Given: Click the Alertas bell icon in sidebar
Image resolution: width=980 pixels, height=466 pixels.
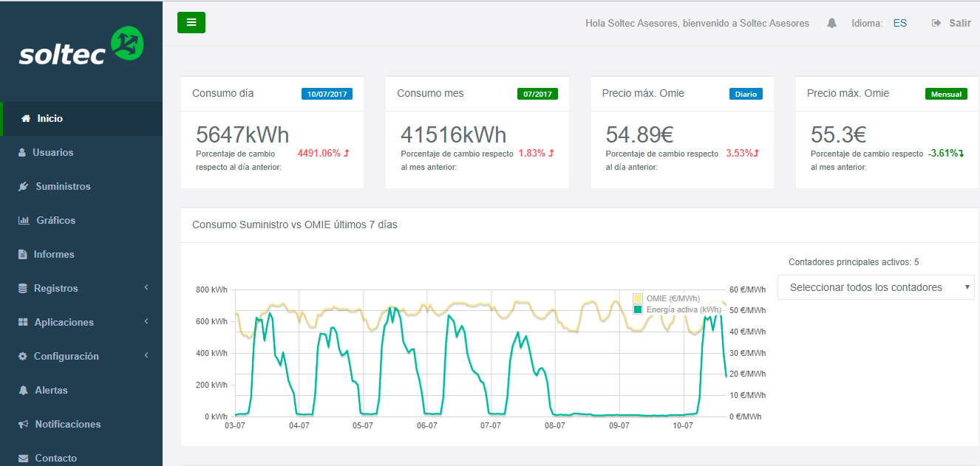Looking at the screenshot, I should click(23, 391).
